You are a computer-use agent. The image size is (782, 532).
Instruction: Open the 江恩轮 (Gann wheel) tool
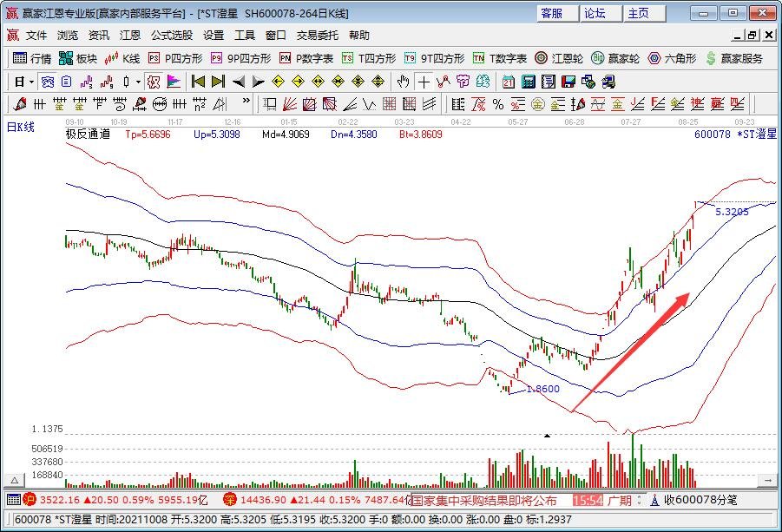[x=561, y=58]
